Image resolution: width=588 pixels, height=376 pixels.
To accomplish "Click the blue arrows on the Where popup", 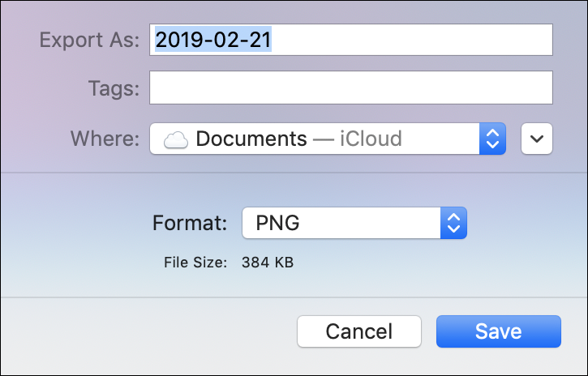I will 492,139.
